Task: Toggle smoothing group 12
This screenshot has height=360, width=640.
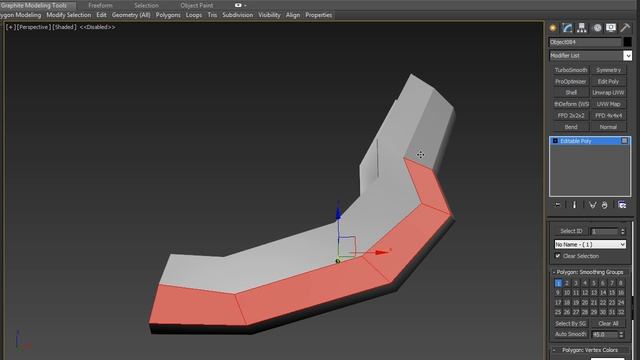Action: [585, 293]
